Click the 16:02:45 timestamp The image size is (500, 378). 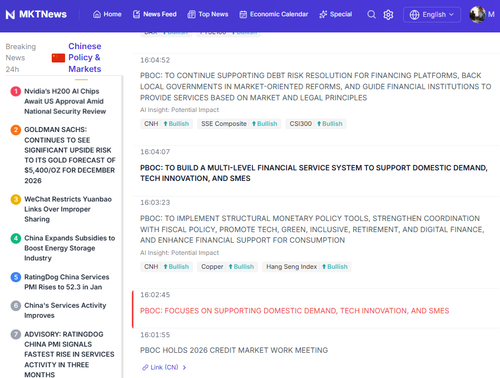click(x=155, y=295)
